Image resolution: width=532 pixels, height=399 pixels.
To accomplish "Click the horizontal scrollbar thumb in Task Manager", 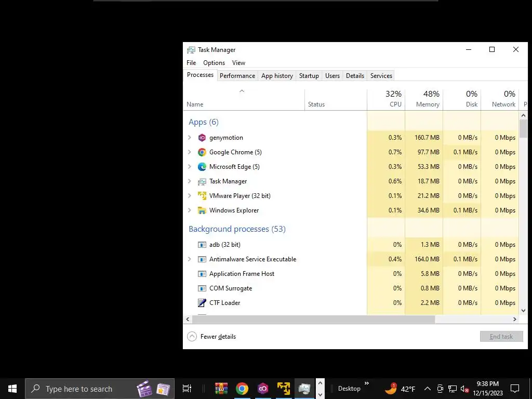I will click(313, 320).
